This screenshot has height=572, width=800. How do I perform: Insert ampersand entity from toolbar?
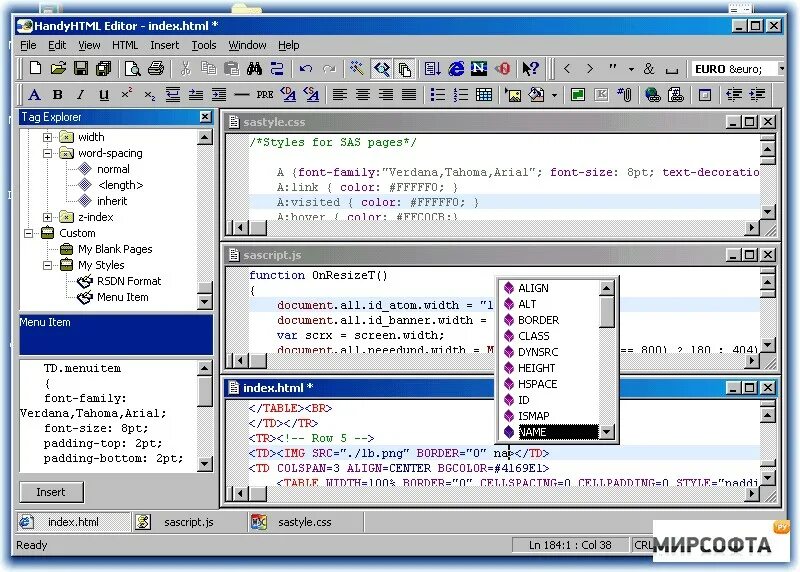tap(648, 68)
